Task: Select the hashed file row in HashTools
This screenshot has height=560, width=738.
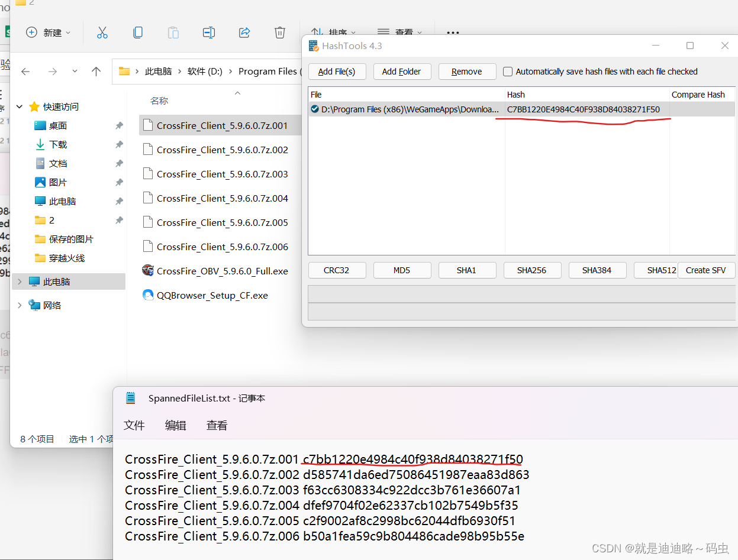Action: (521, 109)
